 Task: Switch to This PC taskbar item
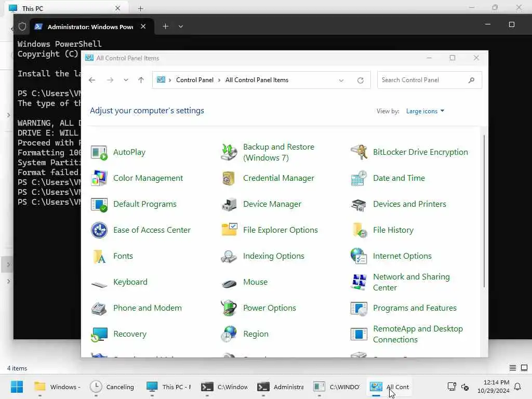tap(168, 387)
